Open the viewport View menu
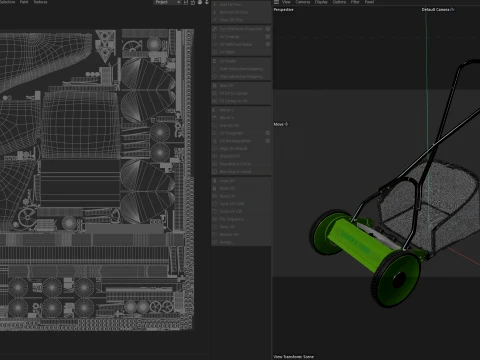480x360 pixels. pos(286,2)
